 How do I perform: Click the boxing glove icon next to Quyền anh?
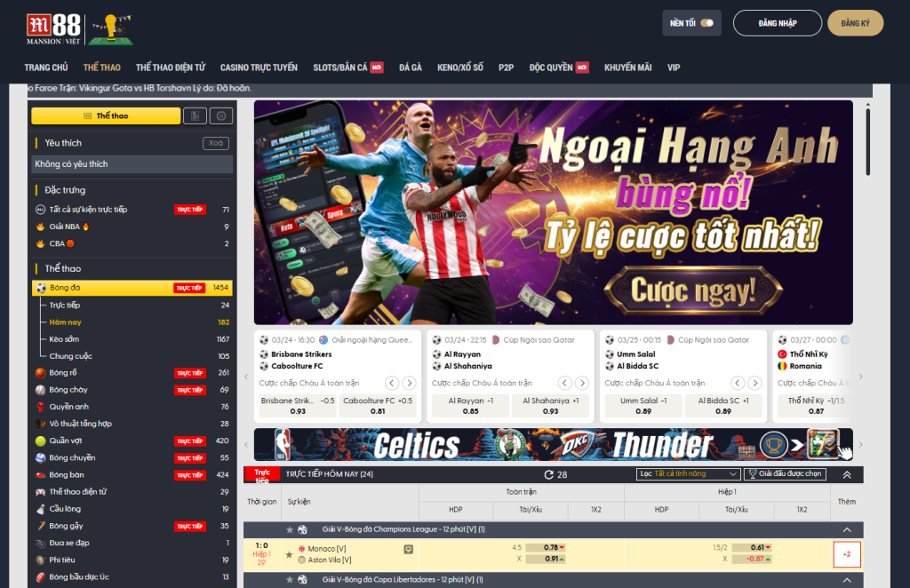(x=41, y=407)
